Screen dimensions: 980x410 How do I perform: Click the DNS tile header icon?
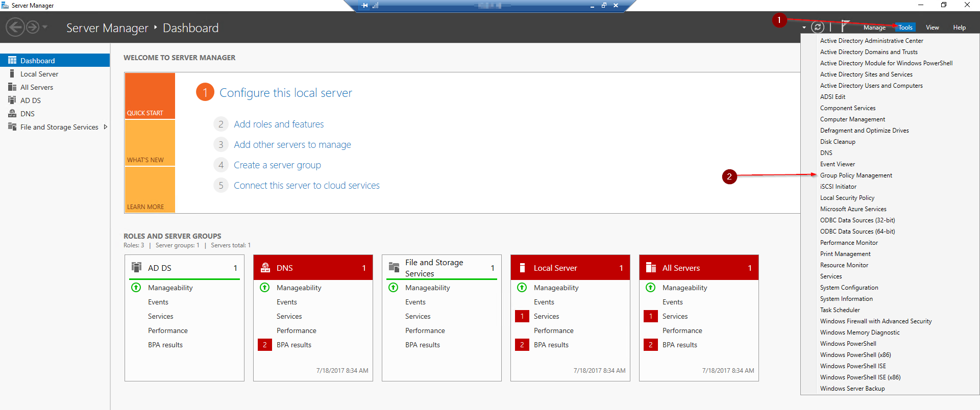[265, 267]
